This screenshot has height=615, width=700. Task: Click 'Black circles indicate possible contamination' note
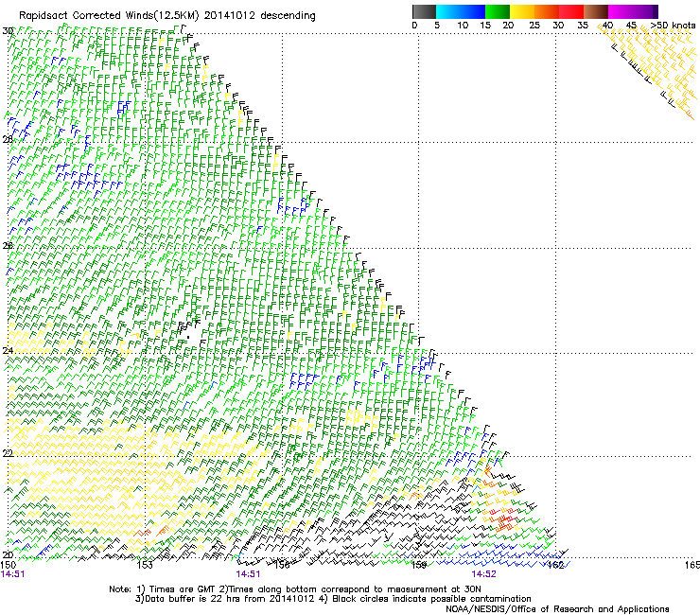[x=432, y=599]
